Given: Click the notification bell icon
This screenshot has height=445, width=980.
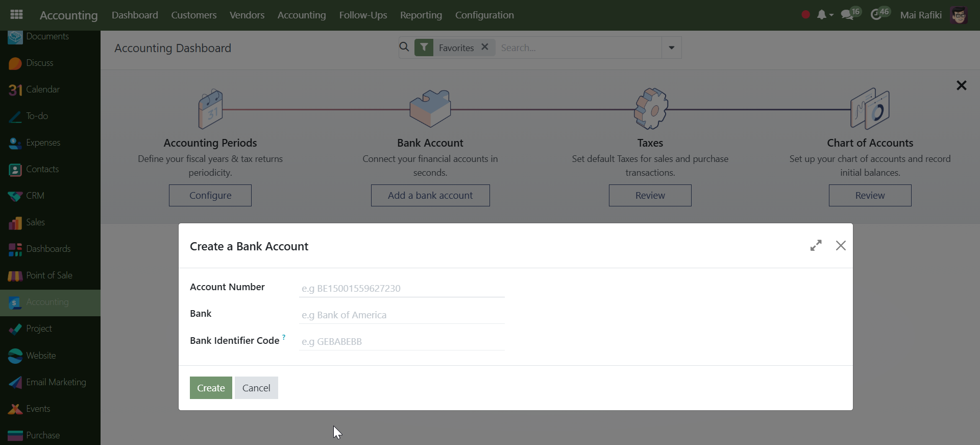Looking at the screenshot, I should coord(821,15).
